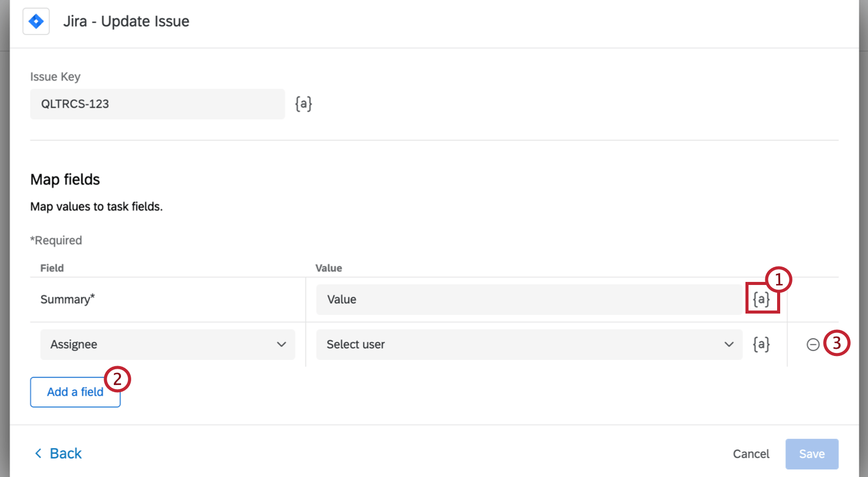This screenshot has height=477, width=868.
Task: Click the Value input for the Summary field
Action: click(528, 299)
